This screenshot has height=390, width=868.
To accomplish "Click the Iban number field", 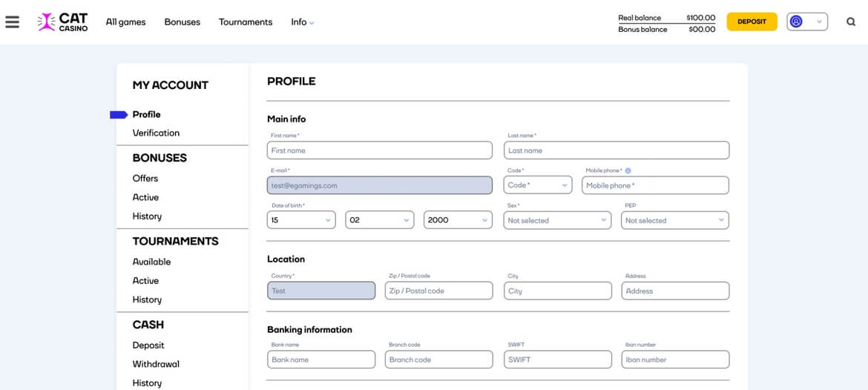I will tap(674, 360).
